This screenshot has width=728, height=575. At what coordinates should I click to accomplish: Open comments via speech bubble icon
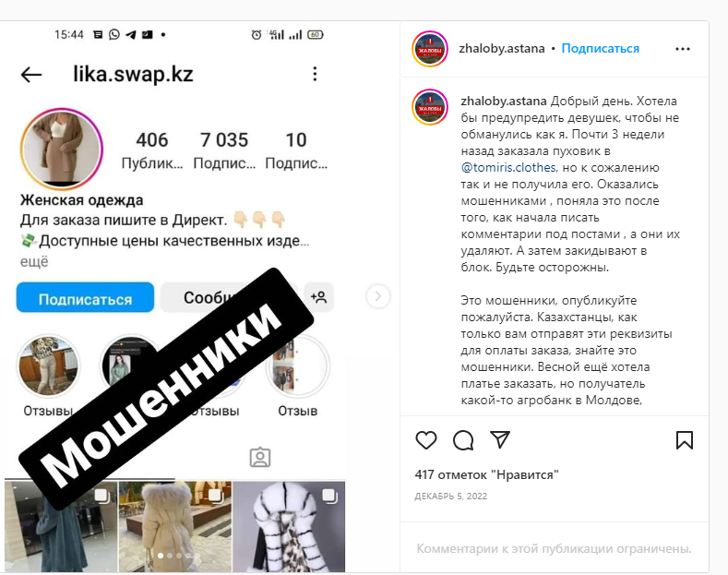[x=463, y=440]
